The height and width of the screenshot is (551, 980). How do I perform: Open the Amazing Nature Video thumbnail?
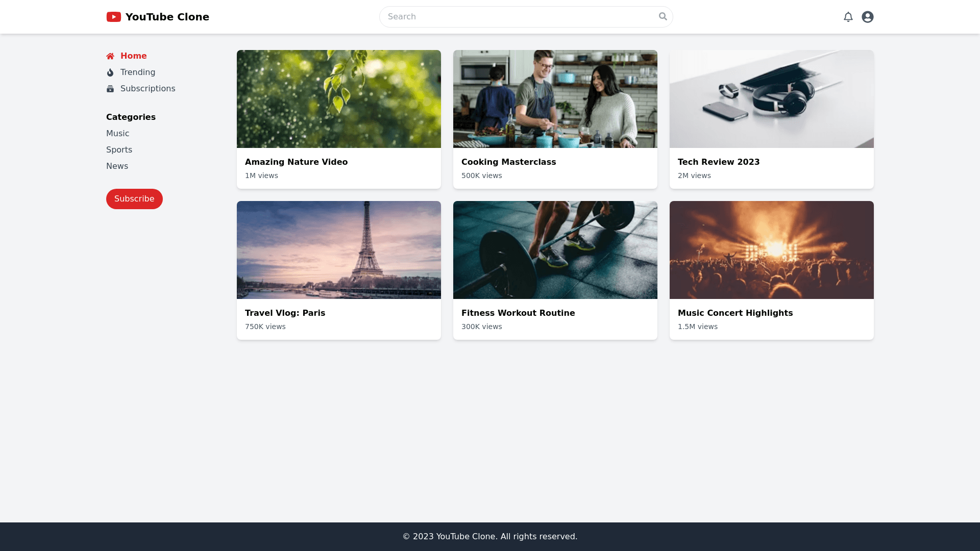pyautogui.click(x=339, y=99)
